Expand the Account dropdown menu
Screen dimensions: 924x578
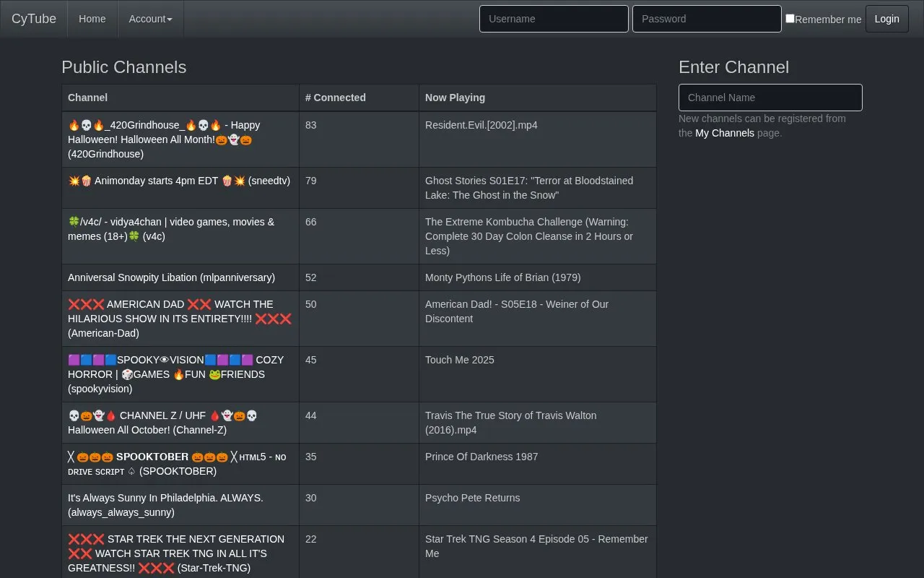150,19
